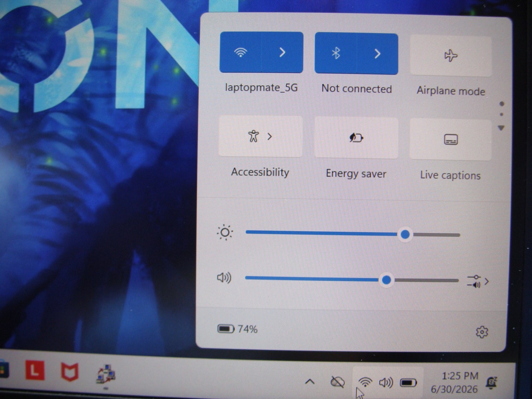532x399 pixels.
Task: Click the 'Energy saver' label
Action: click(356, 174)
